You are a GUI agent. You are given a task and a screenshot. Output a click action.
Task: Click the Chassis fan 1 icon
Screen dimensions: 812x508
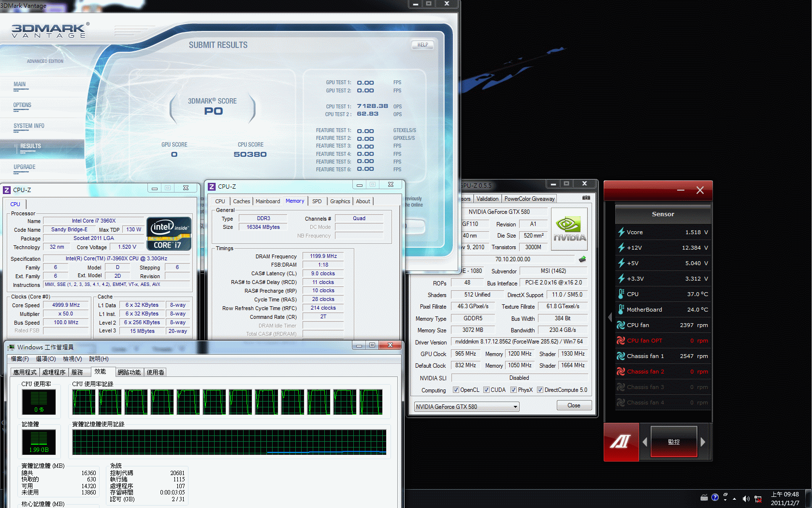621,356
